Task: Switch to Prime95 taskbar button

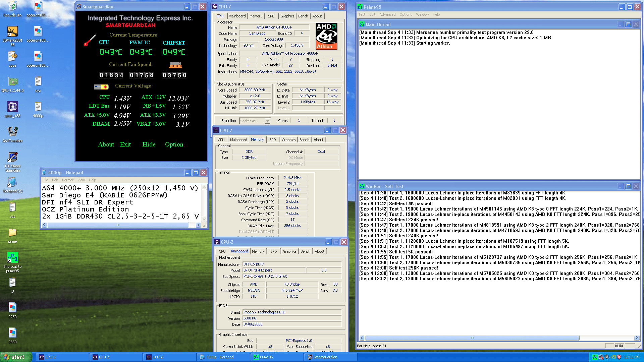Action: (x=277, y=357)
